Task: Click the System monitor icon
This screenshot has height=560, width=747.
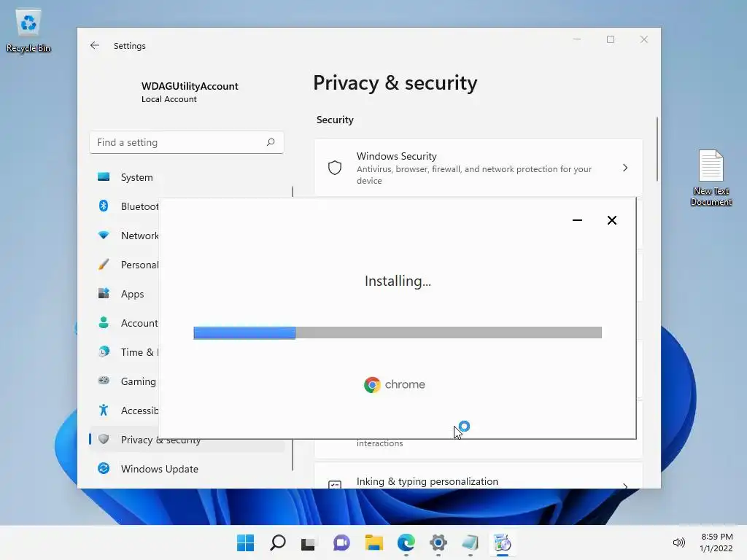Action: coord(104,177)
